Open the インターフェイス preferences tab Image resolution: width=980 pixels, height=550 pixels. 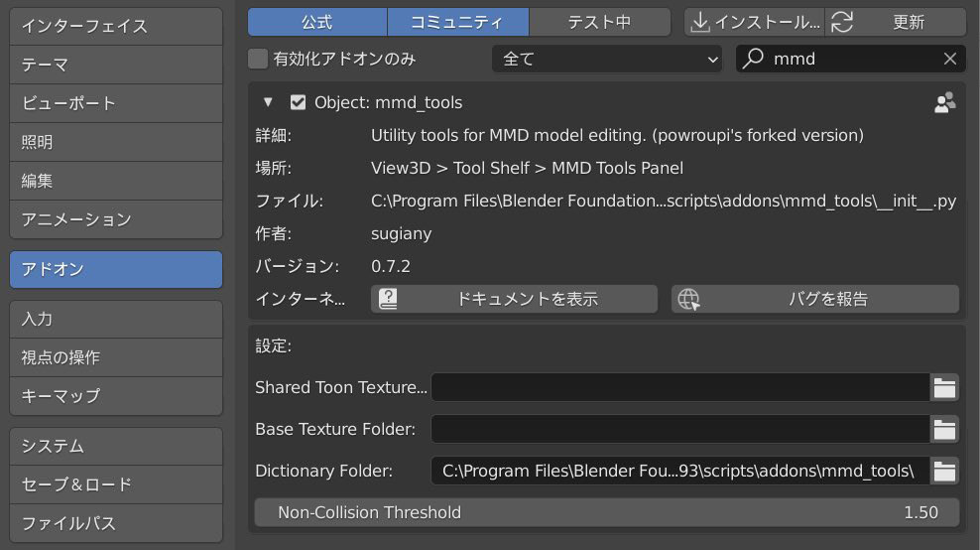pyautogui.click(x=116, y=26)
